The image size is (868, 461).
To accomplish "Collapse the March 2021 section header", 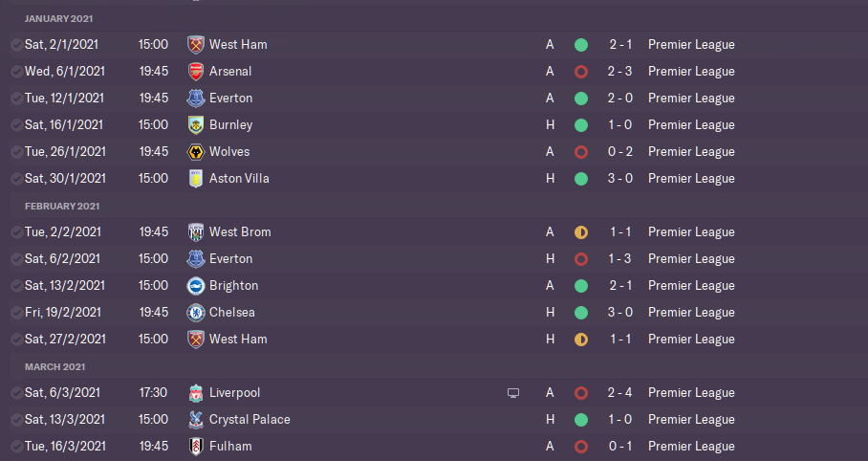I will pyautogui.click(x=54, y=366).
